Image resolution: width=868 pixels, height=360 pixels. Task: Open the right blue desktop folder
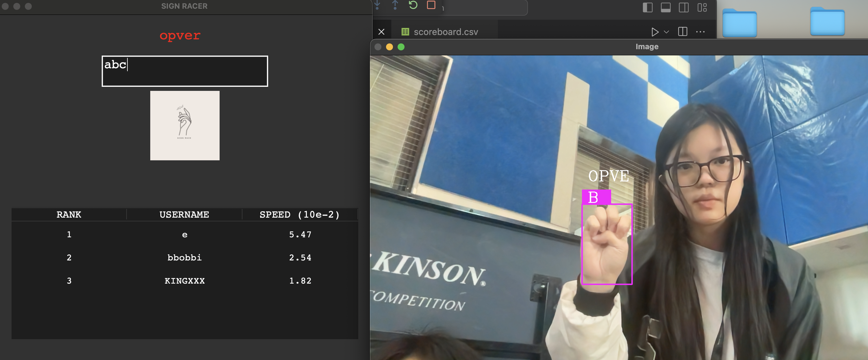tap(827, 22)
